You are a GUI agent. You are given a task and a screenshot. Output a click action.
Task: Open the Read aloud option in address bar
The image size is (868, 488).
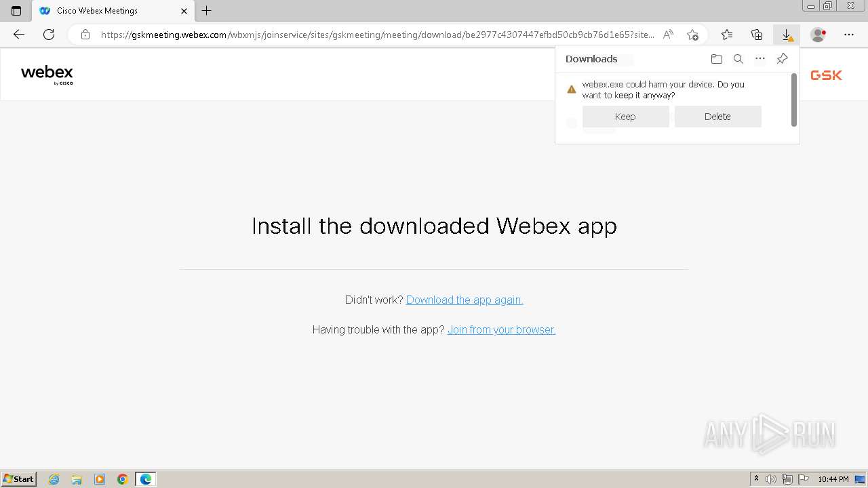pos(668,35)
